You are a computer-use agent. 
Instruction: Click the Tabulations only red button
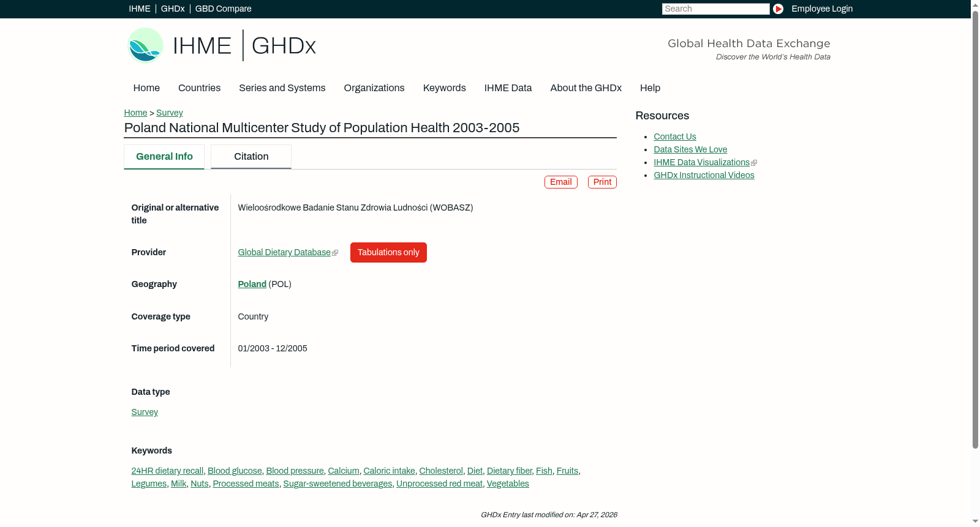388,253
